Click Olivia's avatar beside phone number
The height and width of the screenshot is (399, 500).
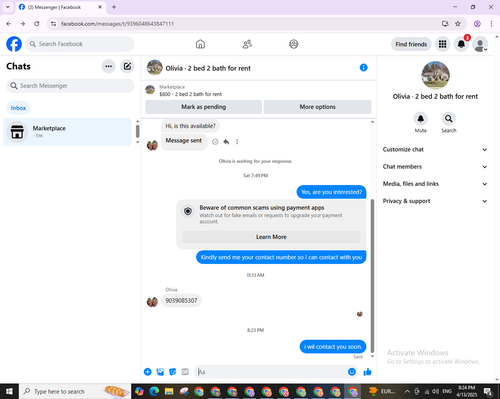click(x=152, y=302)
